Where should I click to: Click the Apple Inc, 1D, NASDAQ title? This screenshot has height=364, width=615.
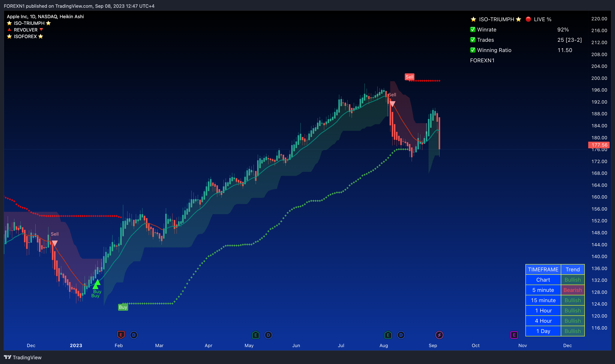(45, 16)
